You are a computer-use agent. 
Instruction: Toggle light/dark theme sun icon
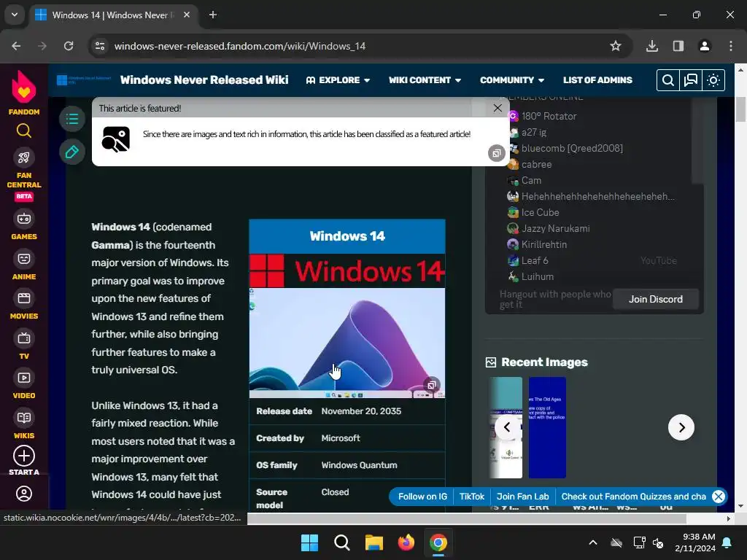click(713, 80)
